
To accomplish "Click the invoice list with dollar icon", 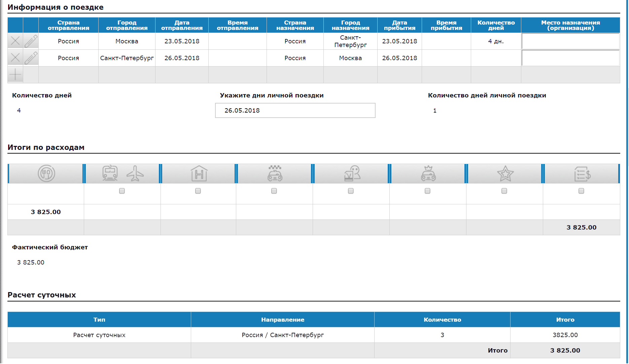I will pyautogui.click(x=582, y=174).
